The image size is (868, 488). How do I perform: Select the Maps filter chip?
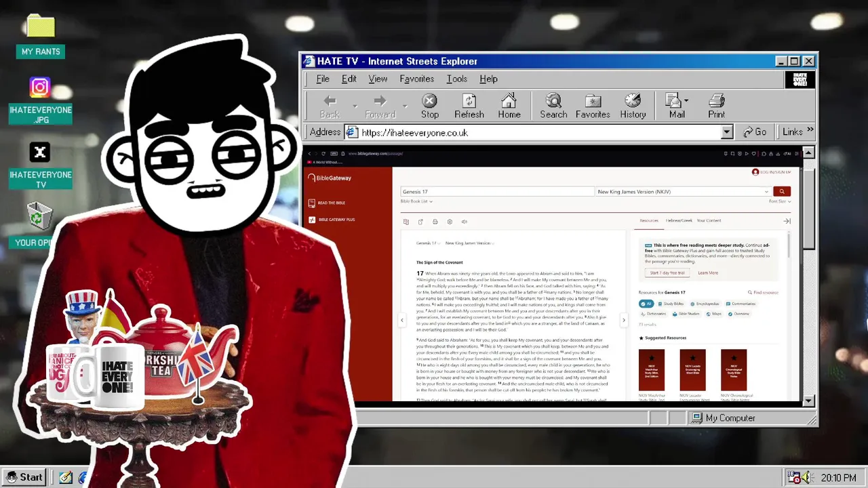point(714,314)
